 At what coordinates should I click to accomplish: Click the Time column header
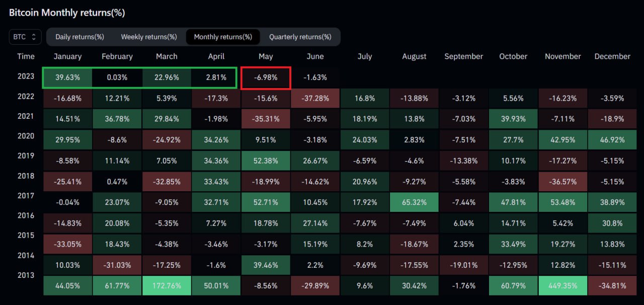point(26,56)
